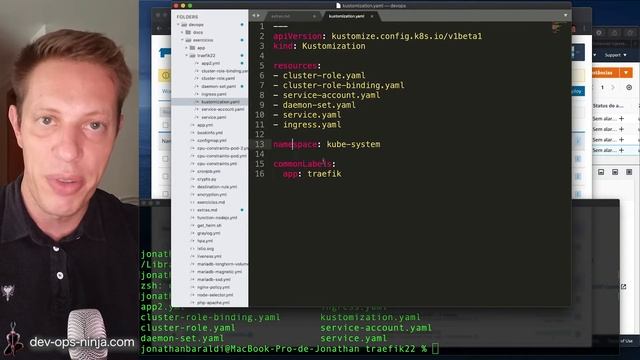Viewport: 640px width, 360px height.
Task: Open php-apache.yml in the sidebar
Action: (x=213, y=302)
